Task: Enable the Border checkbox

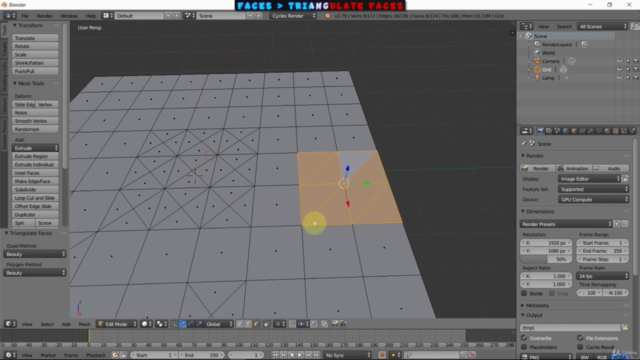Action: pos(524,293)
